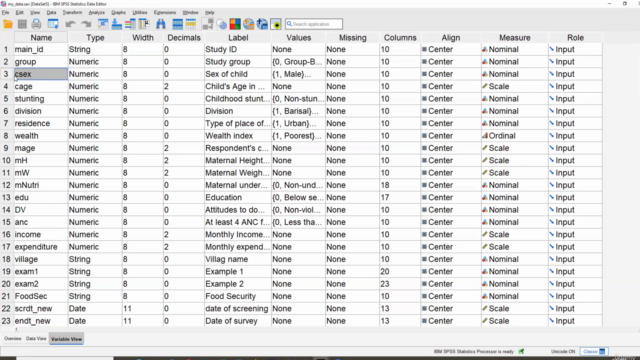Click the Measure column header
Screen dimensions: 640x360
click(x=515, y=38)
